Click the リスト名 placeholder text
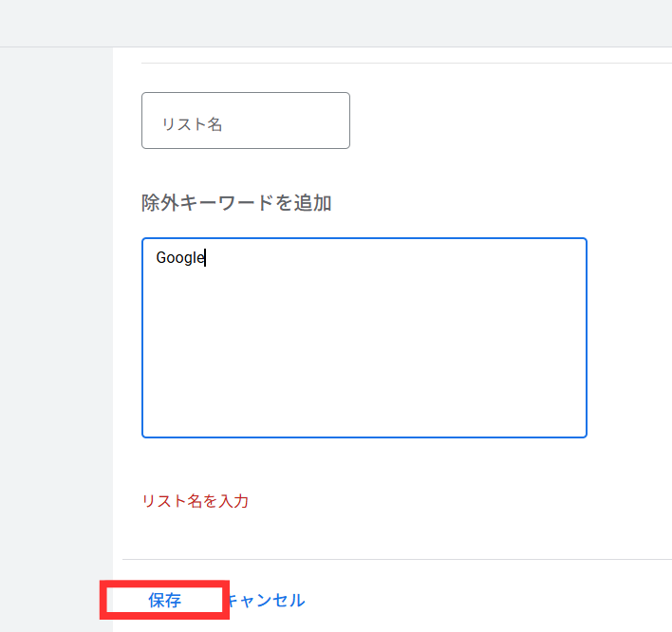The height and width of the screenshot is (632, 672). [x=192, y=124]
